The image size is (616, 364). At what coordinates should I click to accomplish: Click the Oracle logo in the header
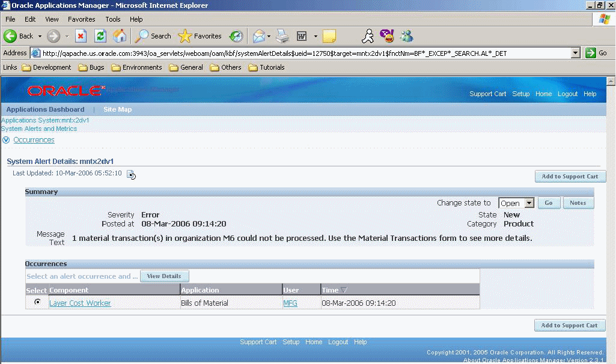[66, 91]
